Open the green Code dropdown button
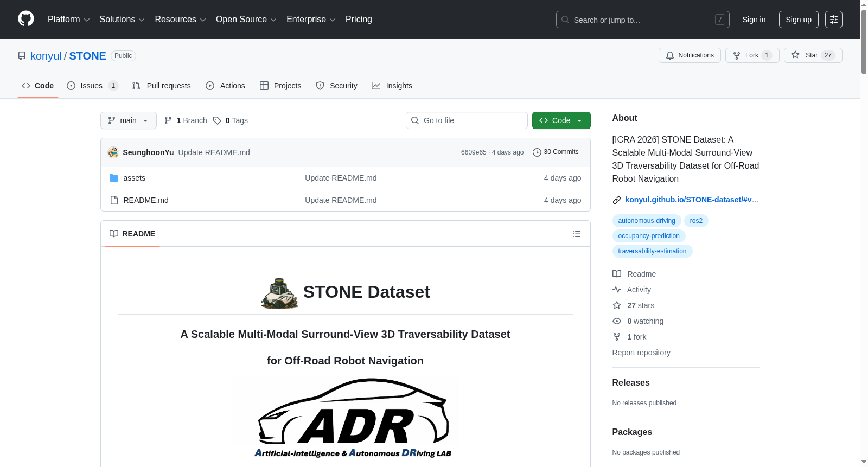Image resolution: width=868 pixels, height=467 pixels. coord(561,120)
